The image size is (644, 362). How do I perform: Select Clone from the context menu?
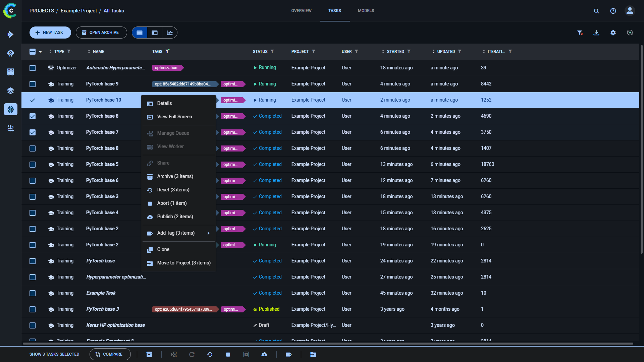tap(163, 249)
